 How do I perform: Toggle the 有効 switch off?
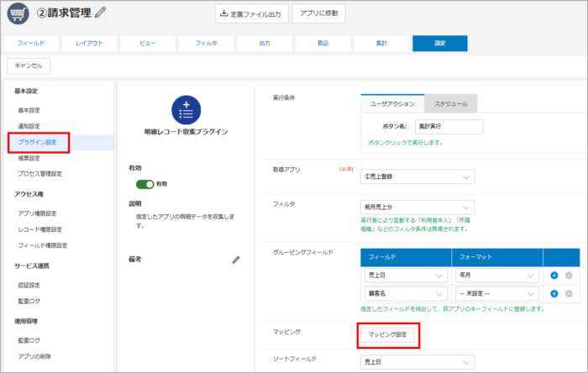pos(145,184)
